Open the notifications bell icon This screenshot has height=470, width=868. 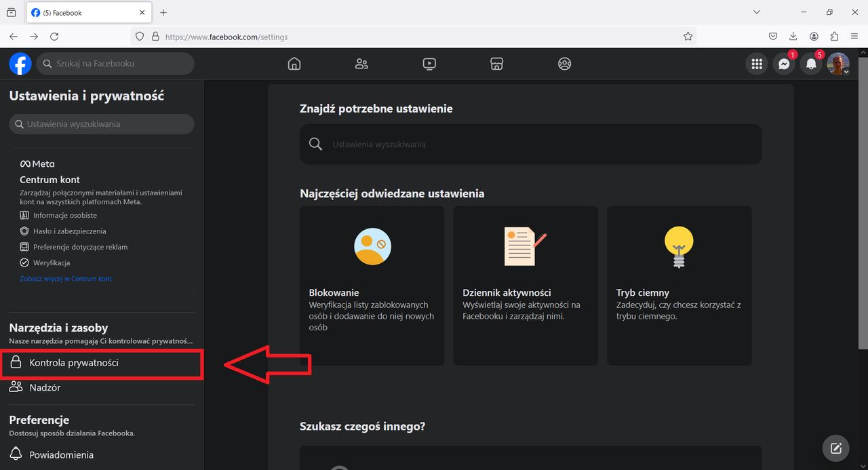pyautogui.click(x=811, y=64)
